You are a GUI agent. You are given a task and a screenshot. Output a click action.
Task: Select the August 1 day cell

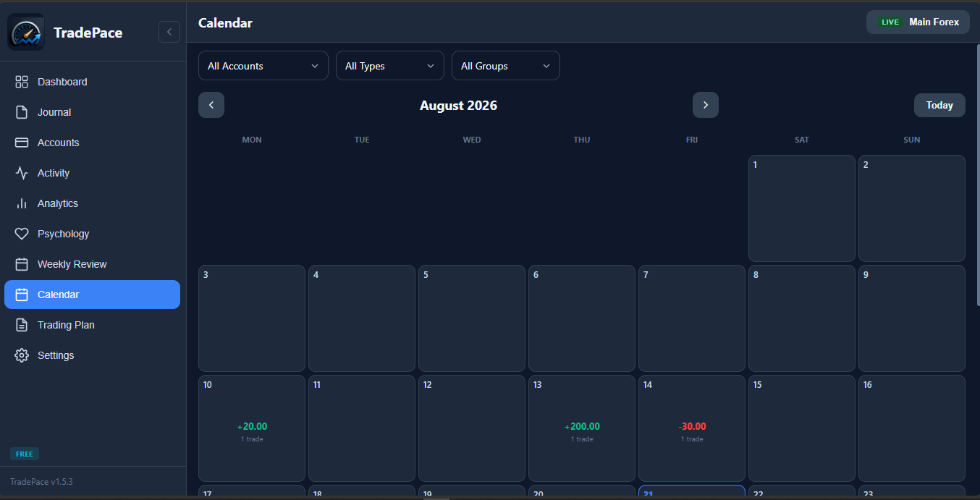(x=802, y=208)
